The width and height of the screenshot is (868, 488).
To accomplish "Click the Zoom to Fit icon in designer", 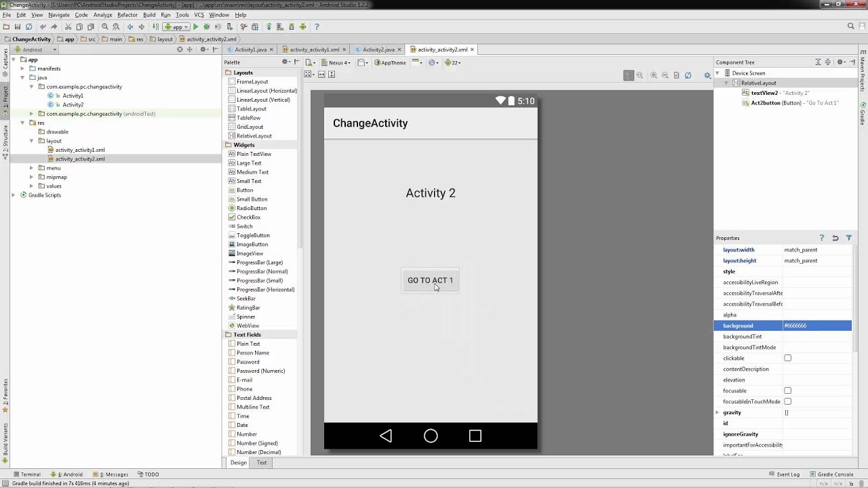I will pos(629,75).
